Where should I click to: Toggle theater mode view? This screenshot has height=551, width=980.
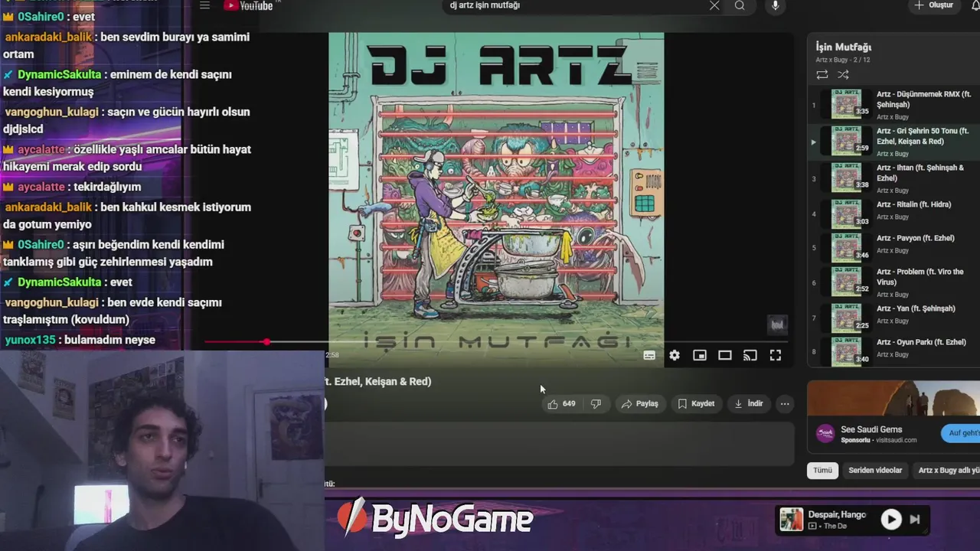[x=725, y=355]
